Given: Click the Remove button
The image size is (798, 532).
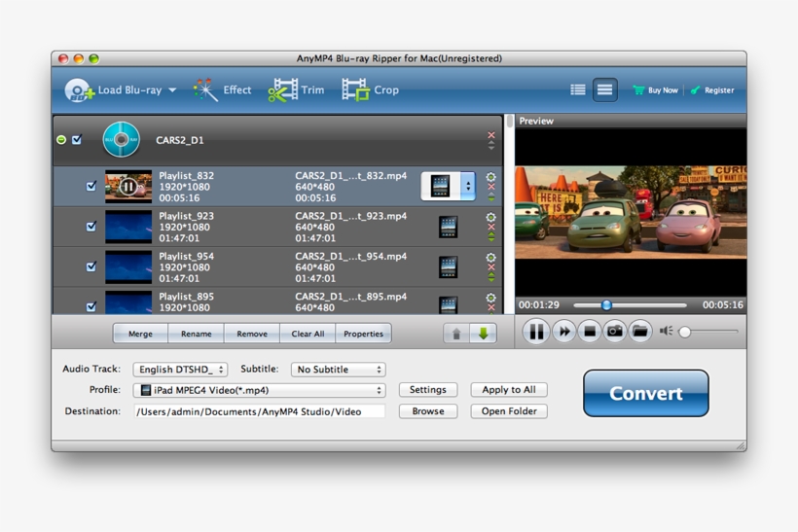Looking at the screenshot, I should pos(252,334).
